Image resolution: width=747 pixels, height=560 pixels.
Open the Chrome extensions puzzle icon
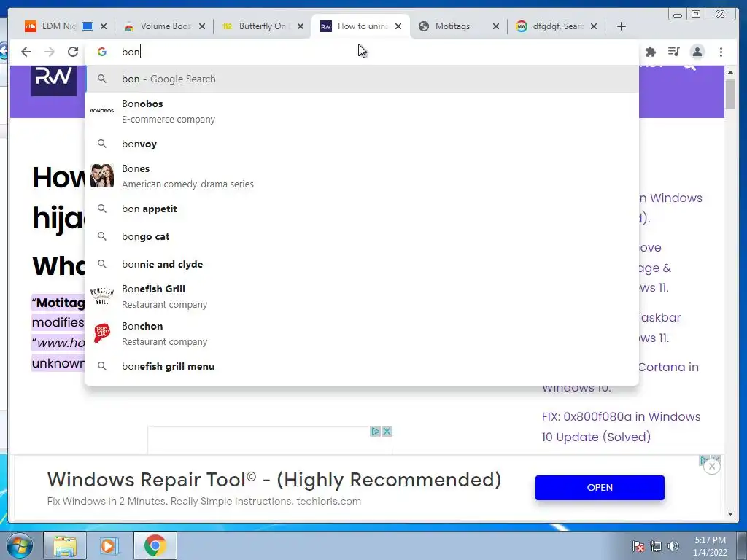click(x=650, y=52)
